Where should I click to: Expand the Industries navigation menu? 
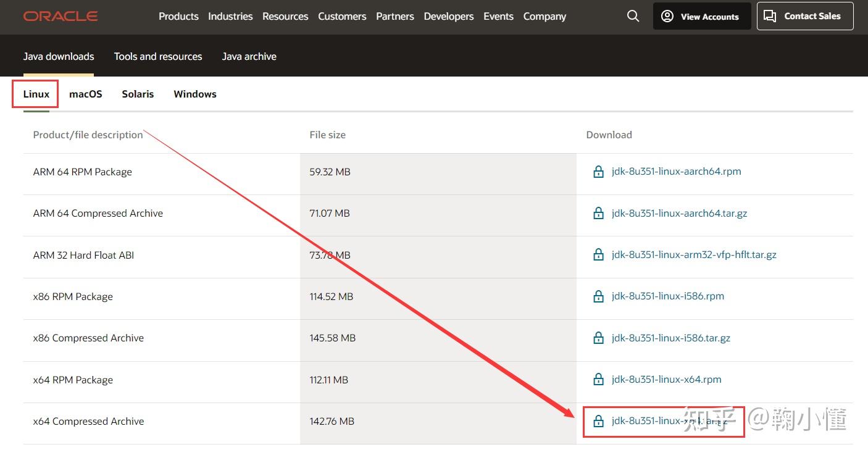click(x=230, y=17)
